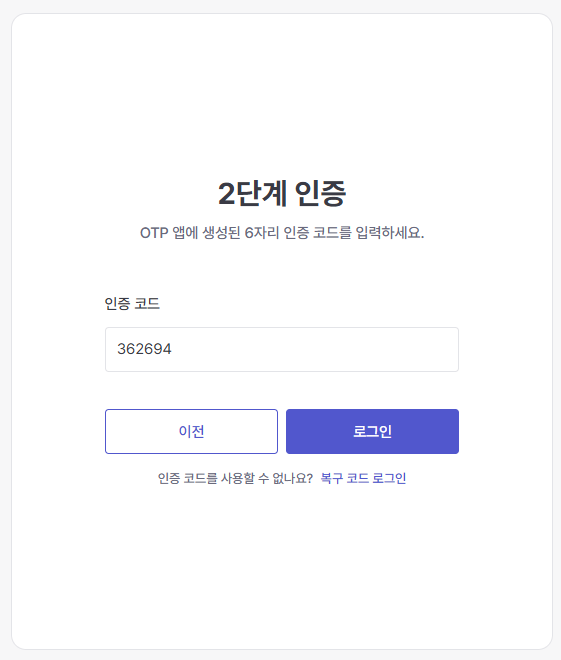Image resolution: width=561 pixels, height=660 pixels.
Task: Click the word 인증 in the page title
Action: pos(320,193)
